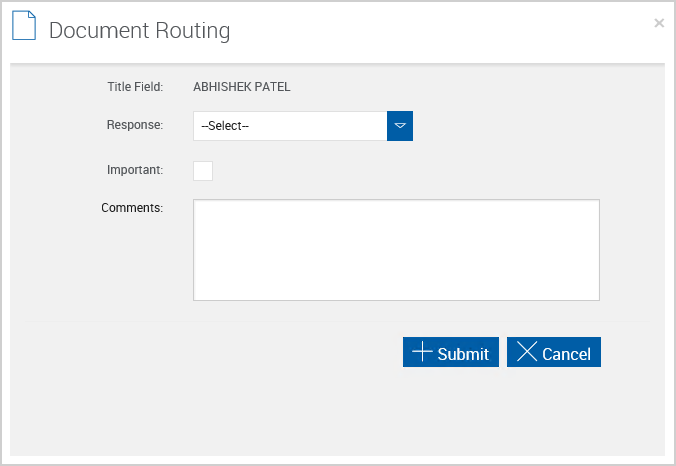This screenshot has width=676, height=466.
Task: Click the Submit button label text
Action: (463, 354)
